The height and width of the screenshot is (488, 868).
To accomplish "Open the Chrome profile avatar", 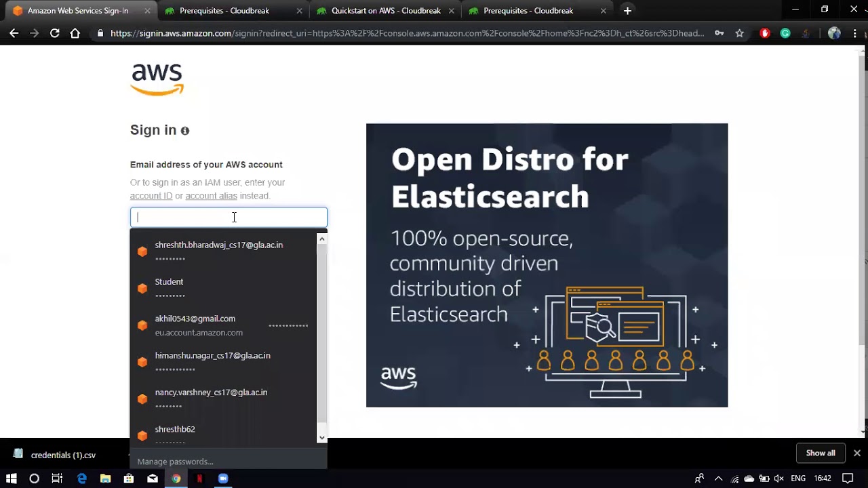I will [x=834, y=33].
